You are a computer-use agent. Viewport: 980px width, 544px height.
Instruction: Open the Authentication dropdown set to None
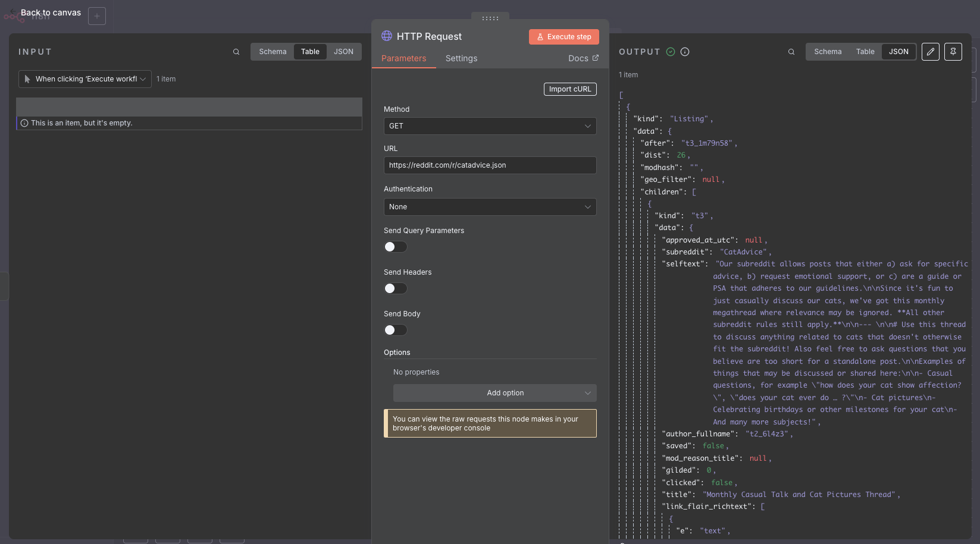489,207
